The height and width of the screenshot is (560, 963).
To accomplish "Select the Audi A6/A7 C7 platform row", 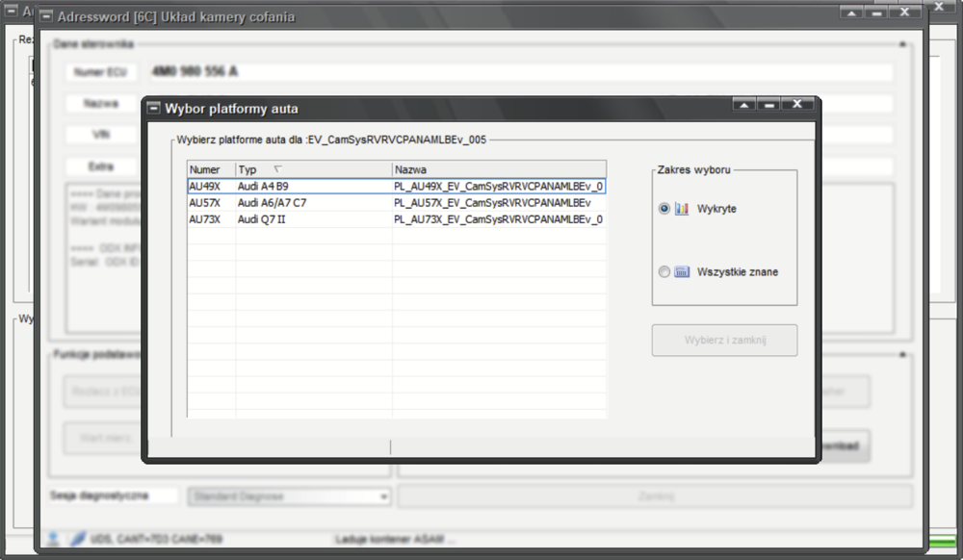I will (289, 203).
